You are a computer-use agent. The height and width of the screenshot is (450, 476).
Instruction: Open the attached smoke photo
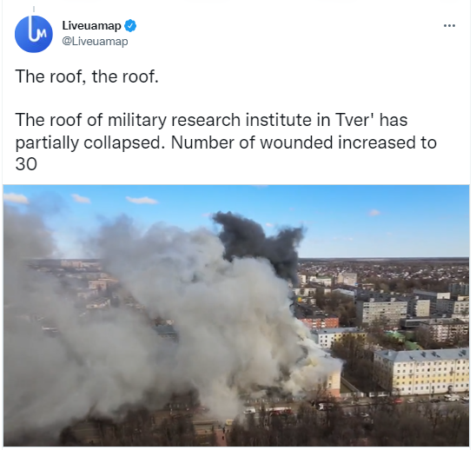(x=236, y=315)
